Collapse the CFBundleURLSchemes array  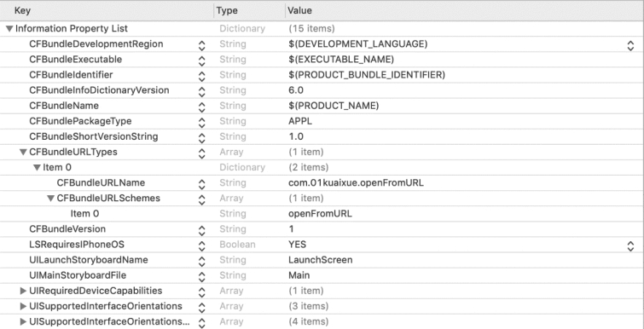pos(51,199)
